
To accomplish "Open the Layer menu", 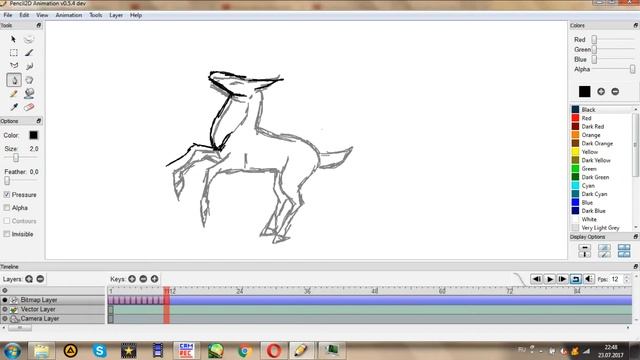I will point(116,15).
